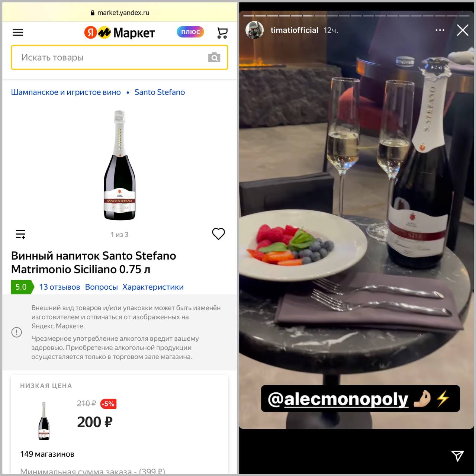Viewport: 476px width, 476px height.
Task: Open Шампанское и игристое вино breadcrumb
Action: coord(66,92)
